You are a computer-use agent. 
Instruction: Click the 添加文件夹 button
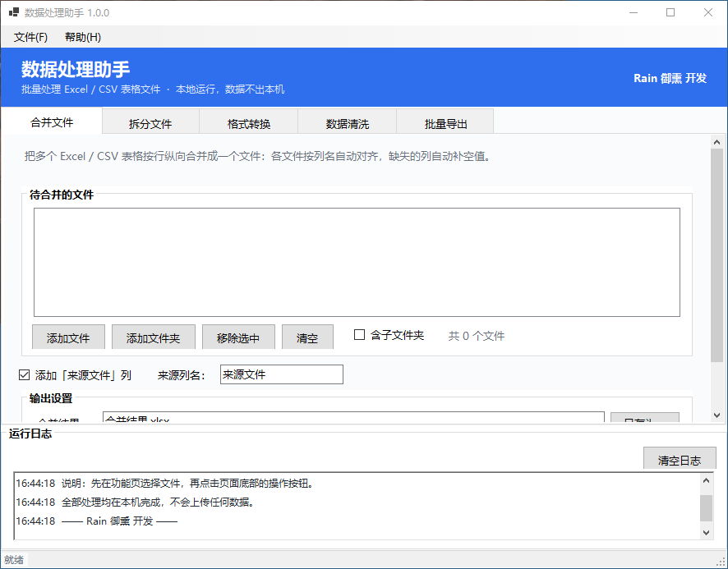click(153, 337)
